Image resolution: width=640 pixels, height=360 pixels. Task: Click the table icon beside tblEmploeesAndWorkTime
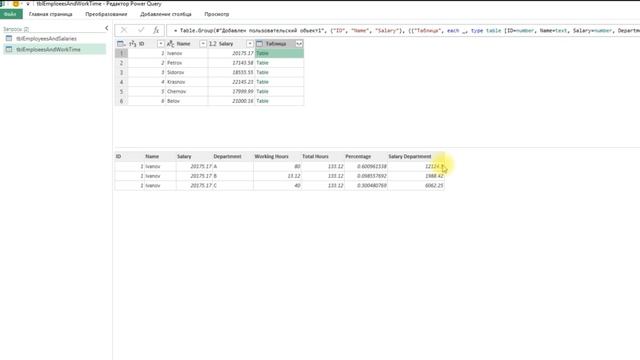pos(9,49)
